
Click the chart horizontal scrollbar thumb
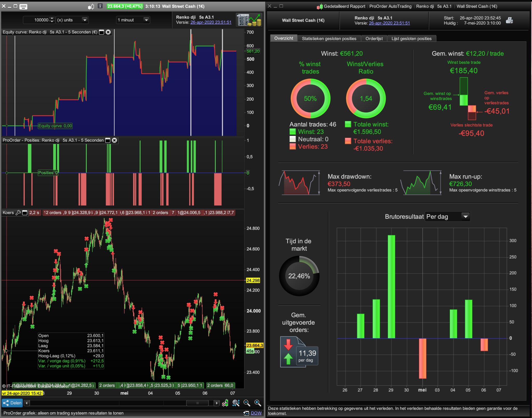[x=197, y=403]
